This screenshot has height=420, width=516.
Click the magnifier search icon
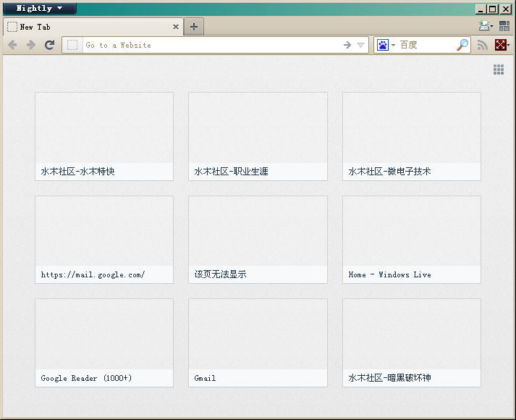tap(462, 45)
